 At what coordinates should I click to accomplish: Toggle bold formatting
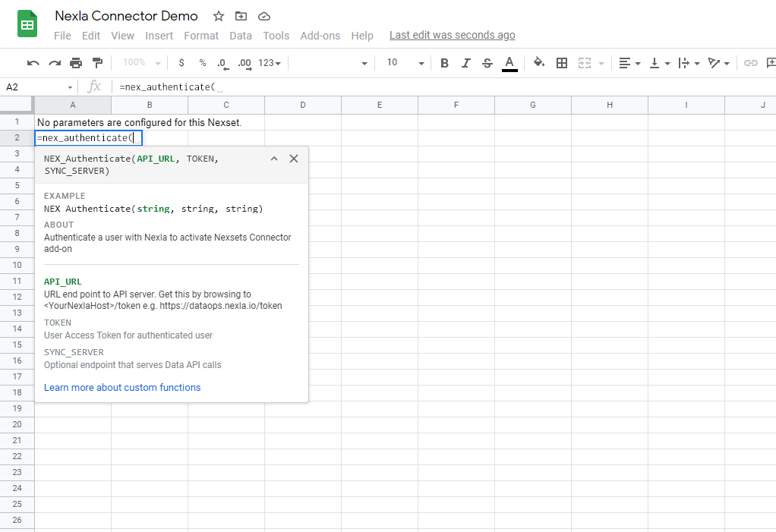pos(444,63)
